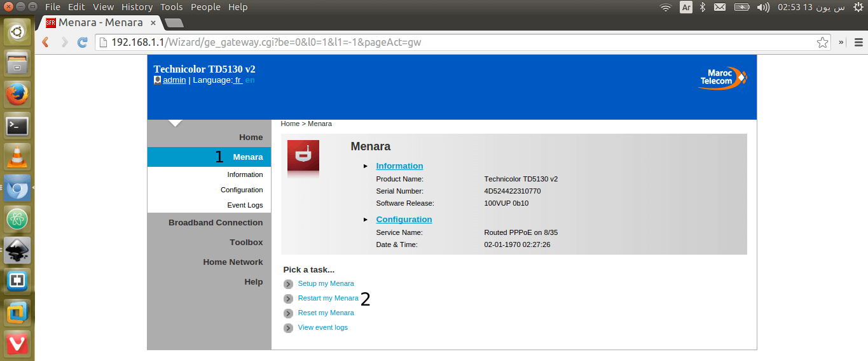Select Menara in sidebar
This screenshot has width=868, height=361.
[210, 157]
